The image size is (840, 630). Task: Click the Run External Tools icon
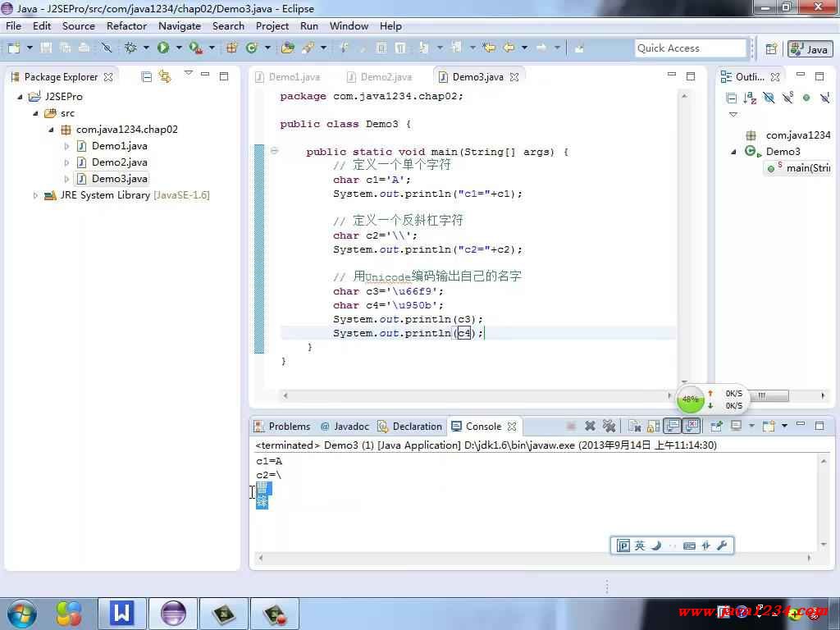[x=196, y=48]
